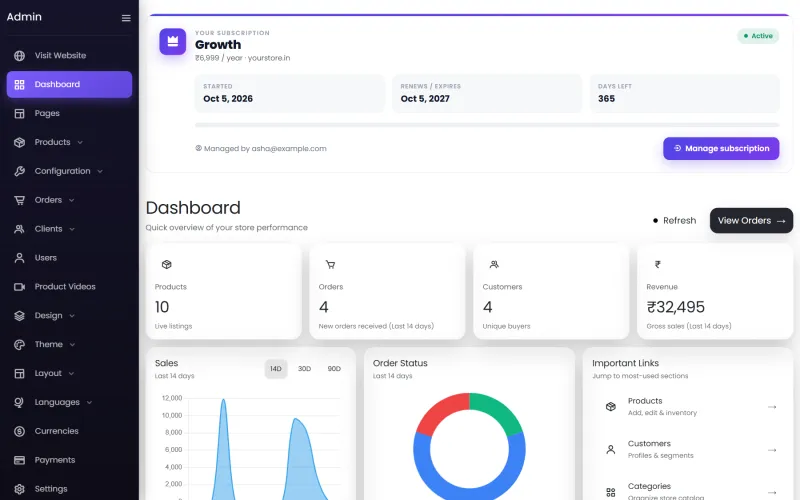The height and width of the screenshot is (500, 800).
Task: Expand the Design submenu chevron
Action: click(72, 316)
